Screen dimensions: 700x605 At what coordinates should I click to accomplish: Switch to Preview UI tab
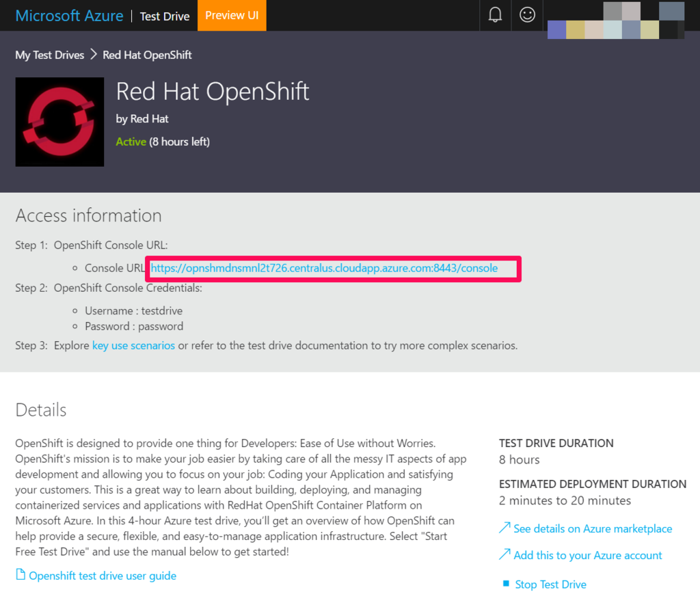(x=232, y=15)
